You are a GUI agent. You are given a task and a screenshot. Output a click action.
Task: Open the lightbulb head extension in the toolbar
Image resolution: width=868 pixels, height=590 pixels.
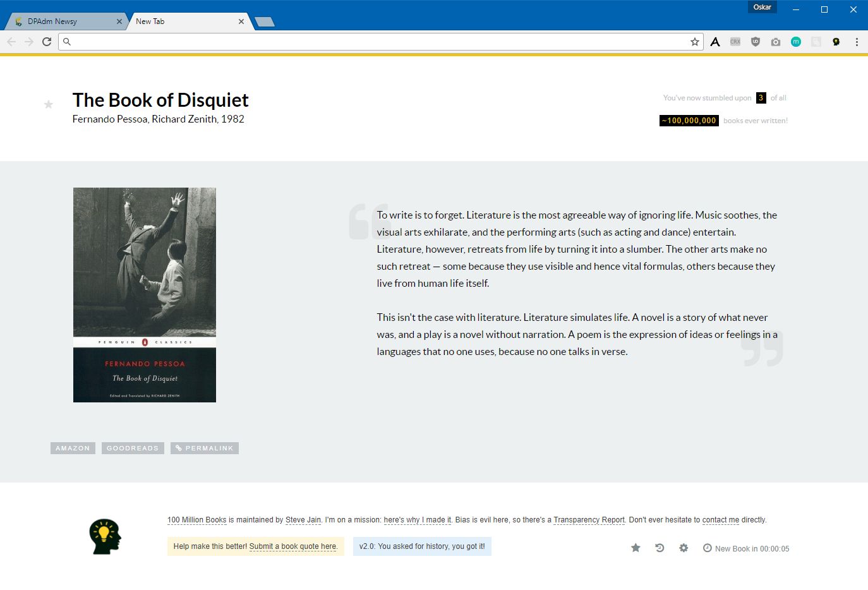(x=836, y=42)
